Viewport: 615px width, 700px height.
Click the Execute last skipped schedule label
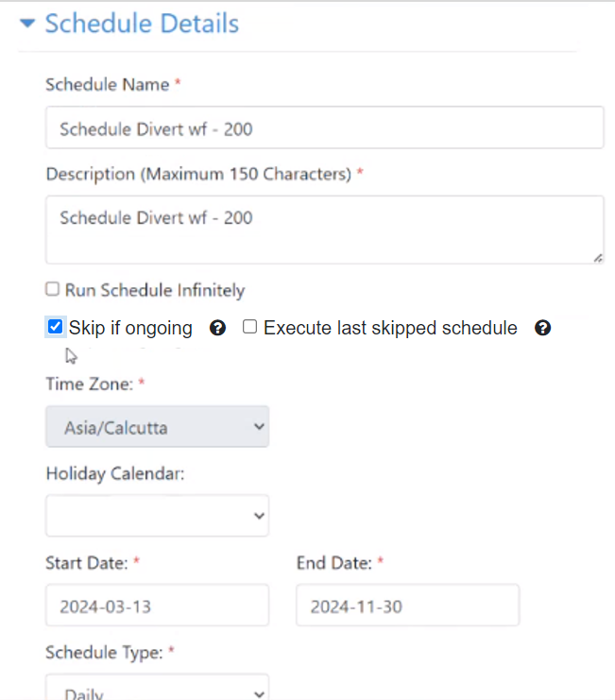[390, 328]
